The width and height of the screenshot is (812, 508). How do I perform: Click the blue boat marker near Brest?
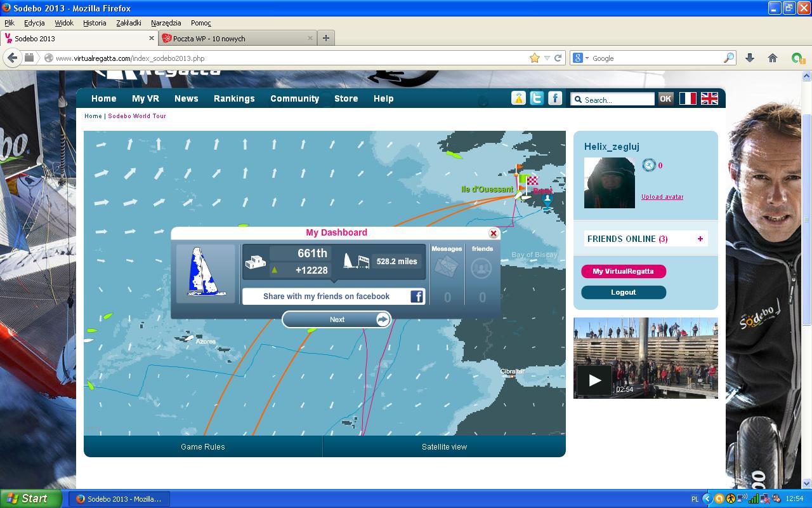(x=547, y=201)
